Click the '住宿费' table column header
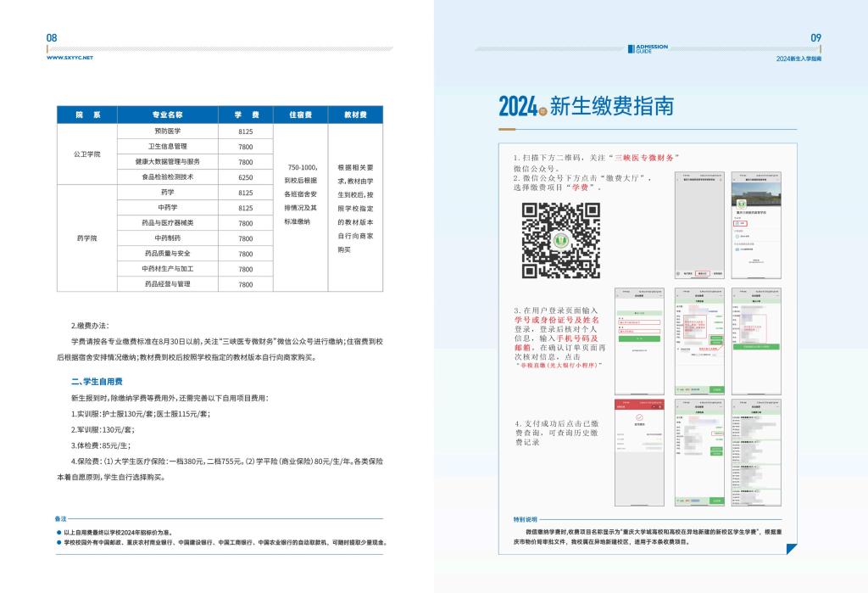The image size is (868, 593). 301,115
